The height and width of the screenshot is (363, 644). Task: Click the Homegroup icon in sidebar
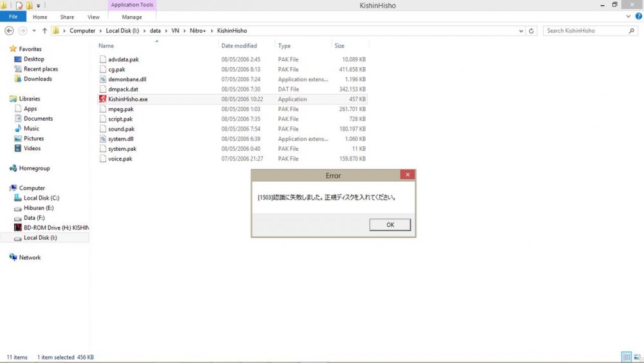pyautogui.click(x=13, y=168)
